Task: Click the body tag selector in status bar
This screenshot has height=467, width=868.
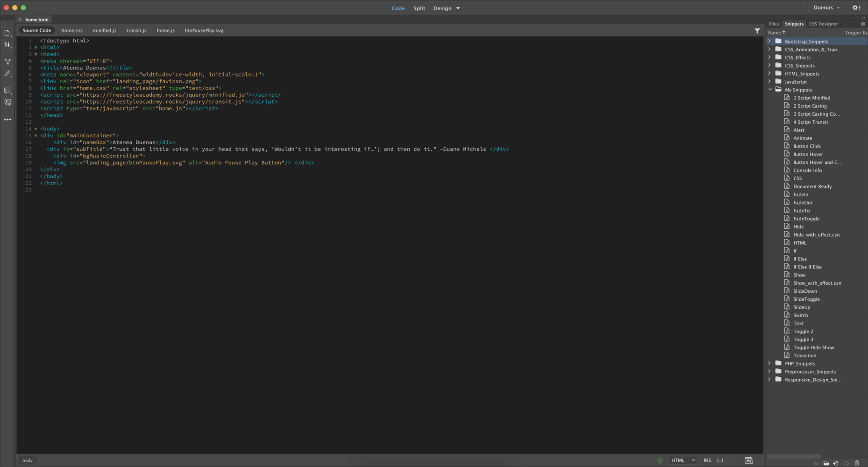Action: click(x=28, y=460)
